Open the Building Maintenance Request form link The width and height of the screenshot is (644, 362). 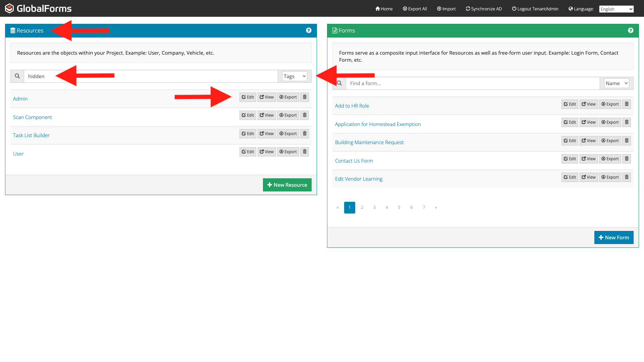369,142
